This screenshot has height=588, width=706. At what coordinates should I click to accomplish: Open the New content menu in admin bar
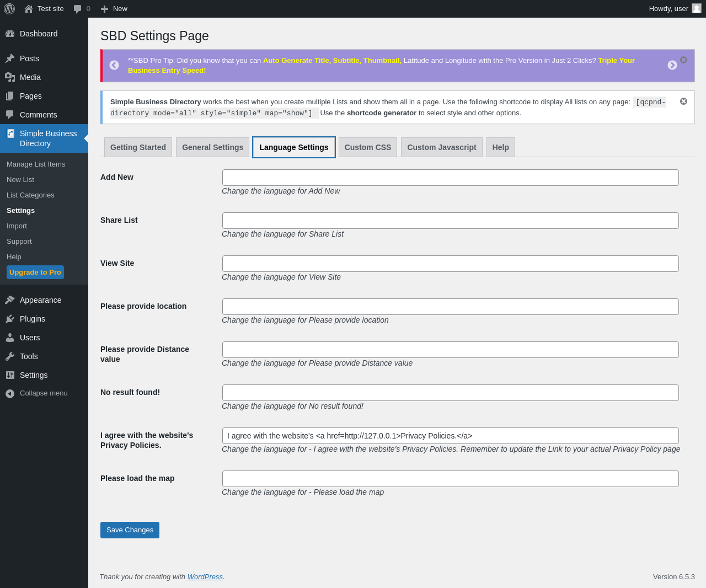pos(114,9)
